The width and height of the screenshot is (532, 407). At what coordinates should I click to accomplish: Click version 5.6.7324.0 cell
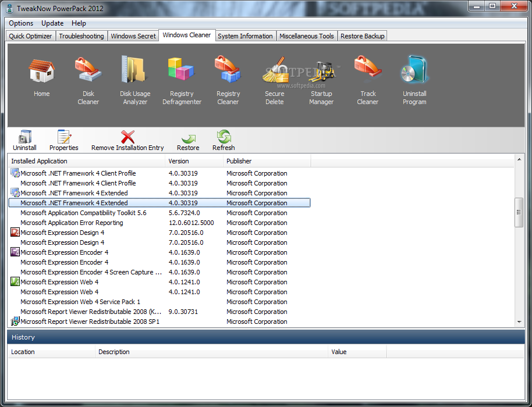185,213
